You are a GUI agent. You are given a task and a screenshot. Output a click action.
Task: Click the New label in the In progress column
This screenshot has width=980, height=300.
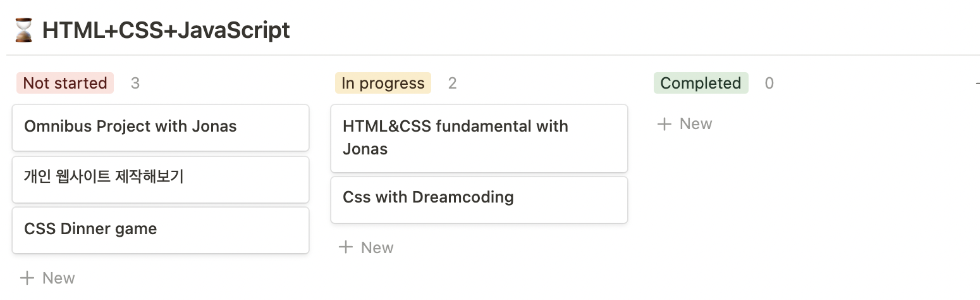coord(377,247)
